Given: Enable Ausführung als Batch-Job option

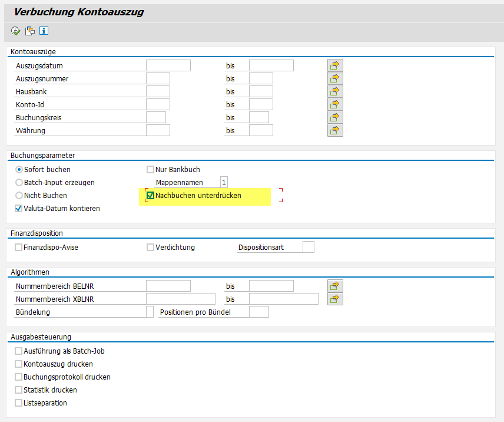Looking at the screenshot, I should [x=19, y=351].
